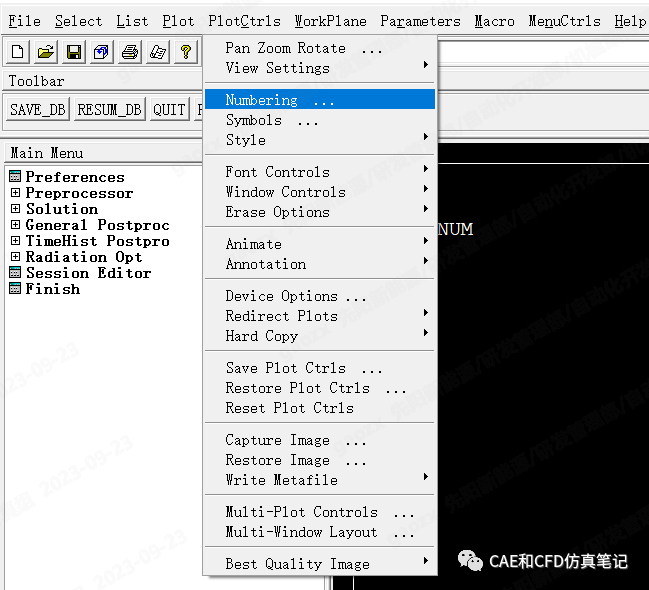Open the Write Metafile submenu
The height and width of the screenshot is (590, 649).
click(x=320, y=480)
